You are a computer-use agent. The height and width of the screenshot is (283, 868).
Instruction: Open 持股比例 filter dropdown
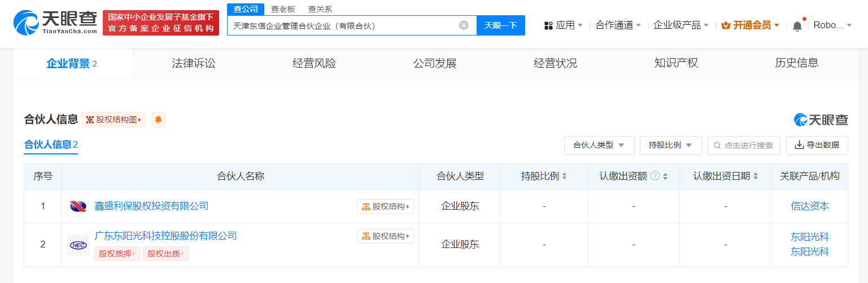671,145
